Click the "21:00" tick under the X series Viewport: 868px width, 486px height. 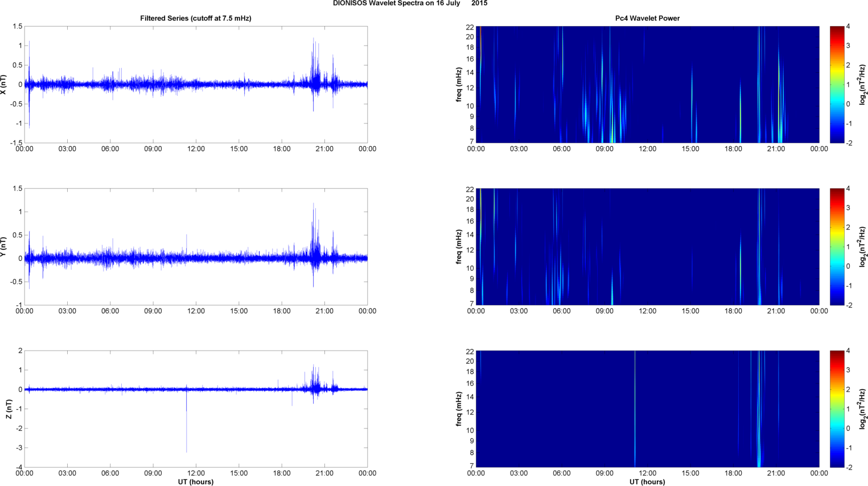coord(324,149)
